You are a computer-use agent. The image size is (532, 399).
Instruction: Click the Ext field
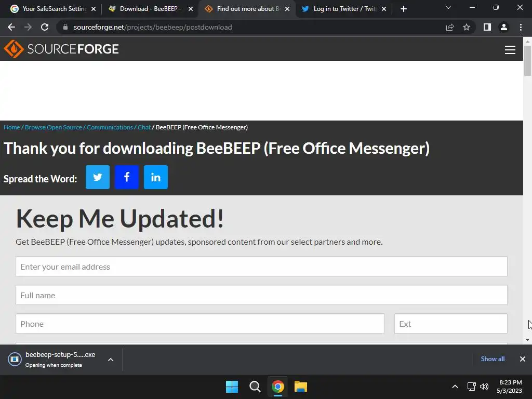(x=451, y=324)
